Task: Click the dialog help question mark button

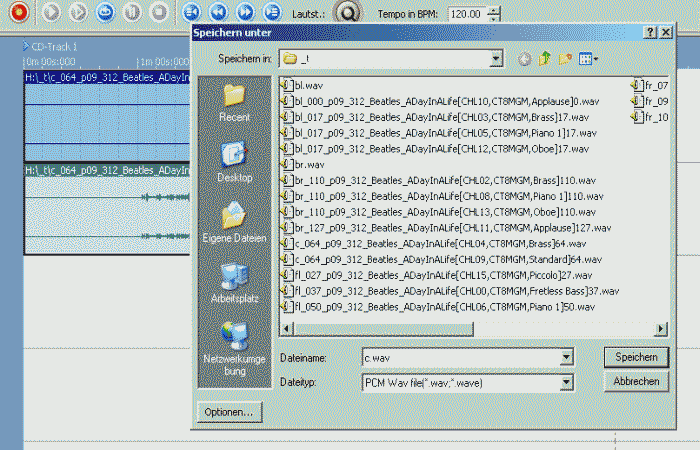Action: pyautogui.click(x=651, y=33)
